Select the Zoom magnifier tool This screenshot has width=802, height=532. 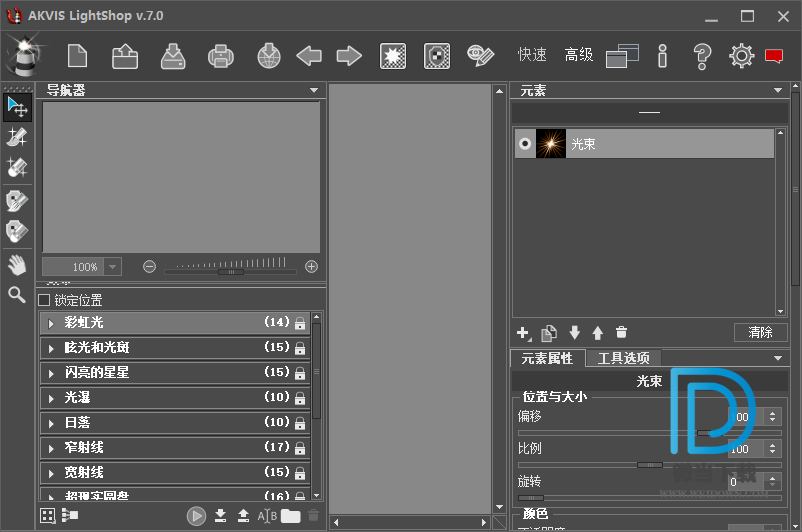[17, 294]
